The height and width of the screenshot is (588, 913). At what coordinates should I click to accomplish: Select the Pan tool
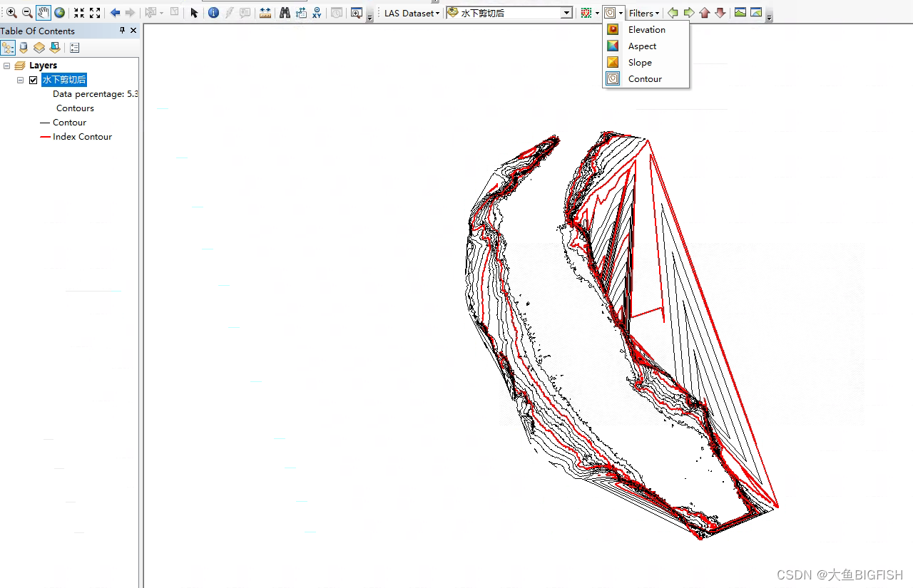(42, 12)
